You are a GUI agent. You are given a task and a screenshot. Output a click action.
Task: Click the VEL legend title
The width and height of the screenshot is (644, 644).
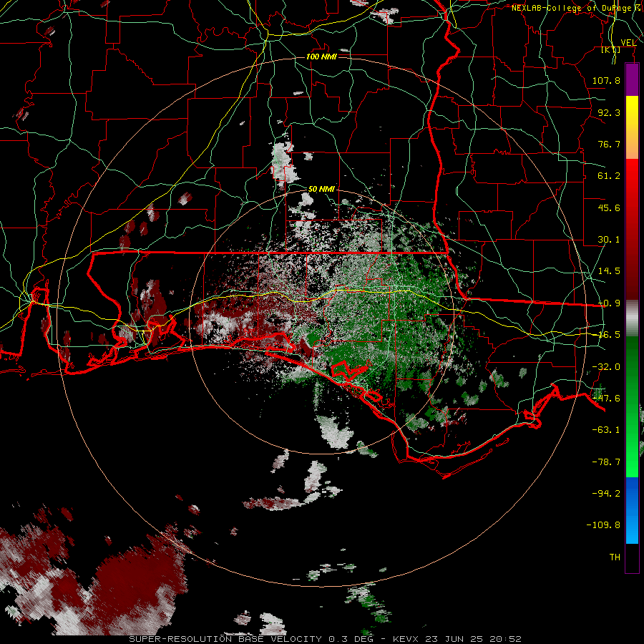coord(628,42)
